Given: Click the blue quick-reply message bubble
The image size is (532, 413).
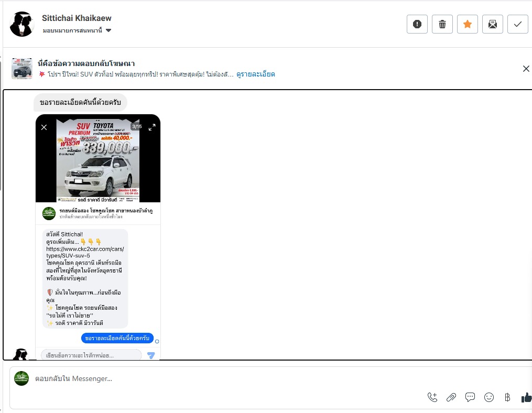Looking at the screenshot, I should point(117,339).
